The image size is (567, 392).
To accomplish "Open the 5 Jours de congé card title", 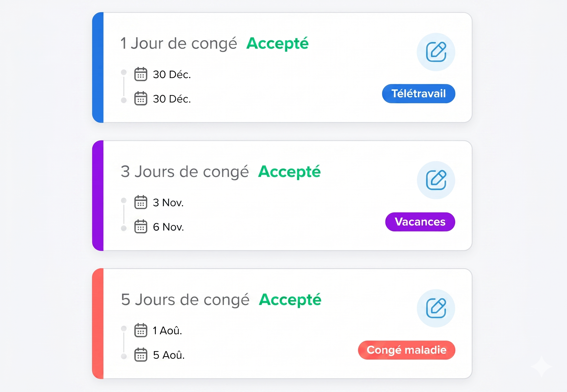I will (x=185, y=300).
